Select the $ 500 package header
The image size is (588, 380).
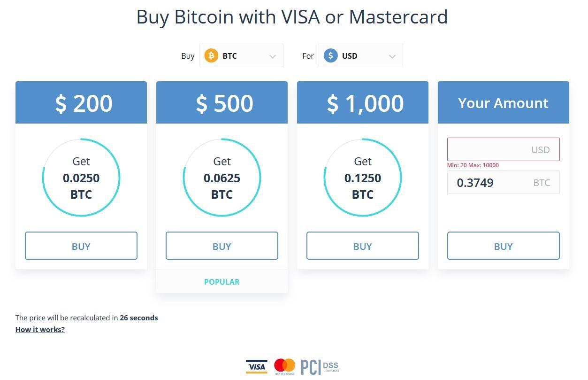pyautogui.click(x=222, y=102)
